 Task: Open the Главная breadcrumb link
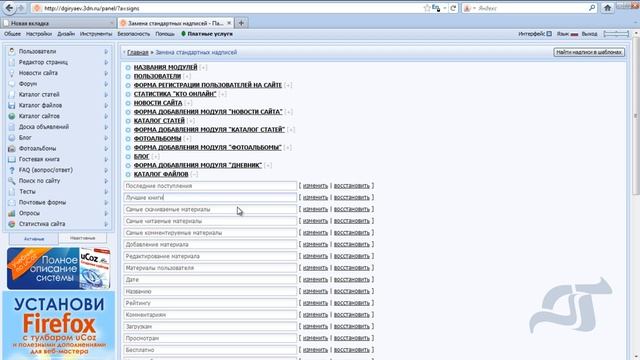[x=138, y=53]
